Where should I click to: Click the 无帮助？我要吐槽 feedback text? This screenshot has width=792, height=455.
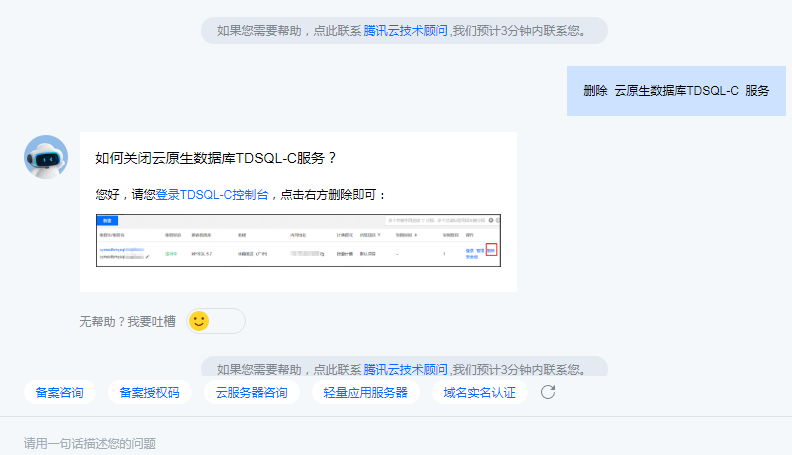coord(127,322)
